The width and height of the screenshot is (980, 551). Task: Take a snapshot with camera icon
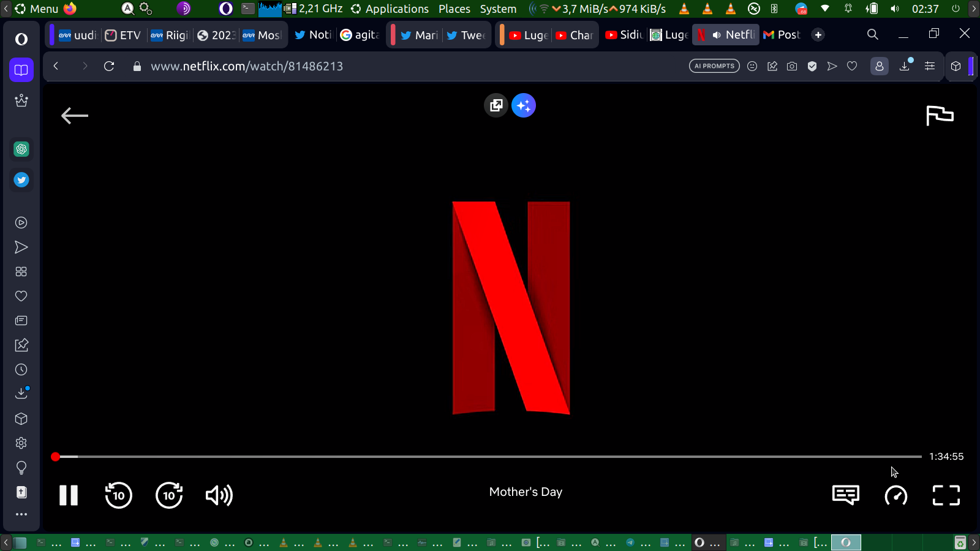point(792,66)
